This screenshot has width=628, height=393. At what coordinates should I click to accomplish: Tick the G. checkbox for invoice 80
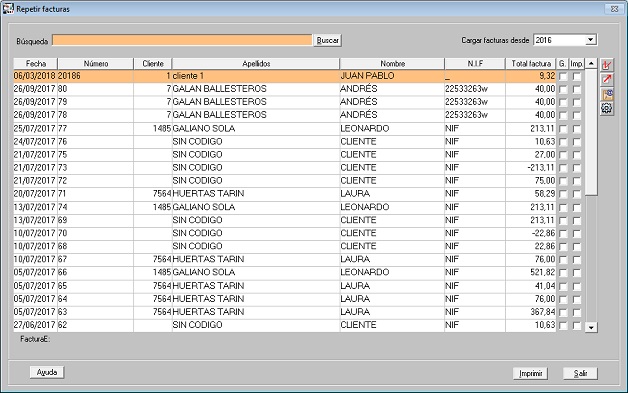click(563, 89)
